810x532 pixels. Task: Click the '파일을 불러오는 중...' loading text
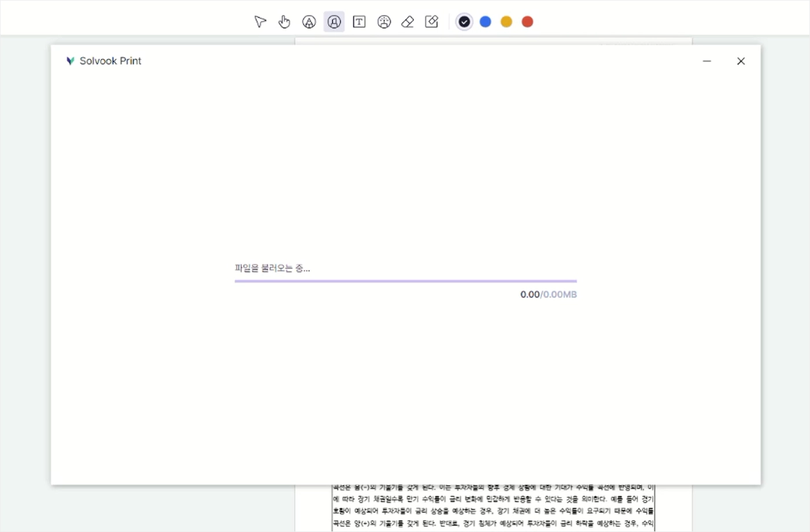pyautogui.click(x=272, y=268)
